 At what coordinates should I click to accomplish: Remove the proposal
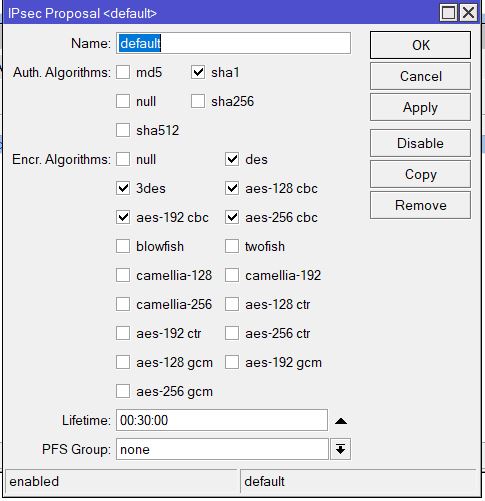[x=420, y=205]
